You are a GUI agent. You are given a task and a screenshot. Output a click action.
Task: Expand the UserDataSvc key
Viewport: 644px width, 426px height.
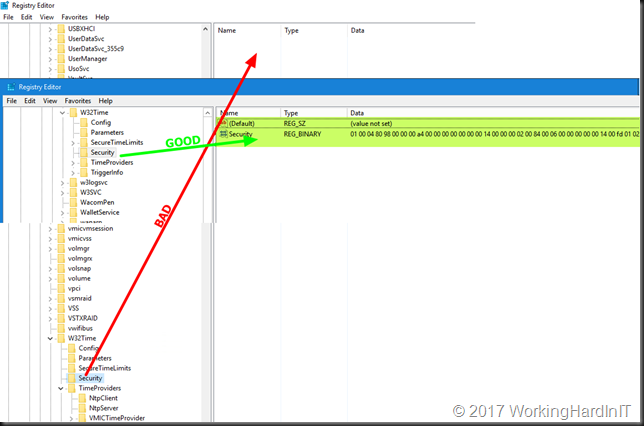[50, 39]
